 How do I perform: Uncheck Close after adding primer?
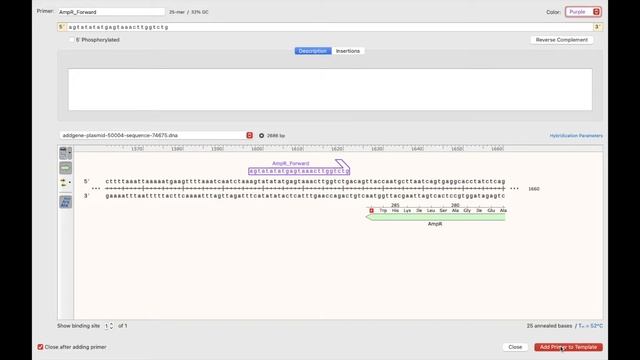coord(40,347)
